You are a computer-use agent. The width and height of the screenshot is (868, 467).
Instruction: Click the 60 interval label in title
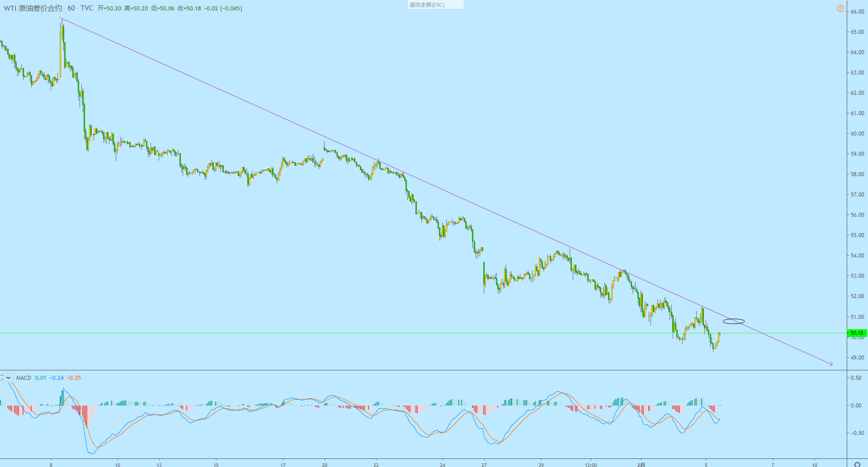point(71,8)
